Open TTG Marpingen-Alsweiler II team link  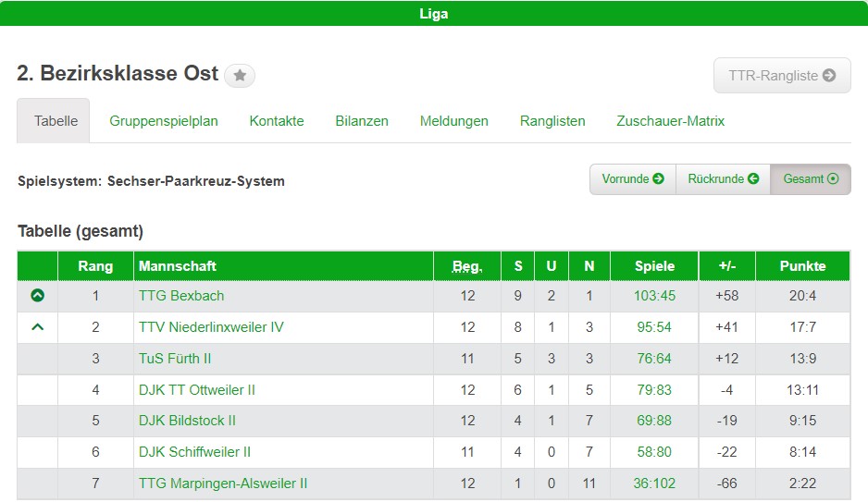[223, 484]
